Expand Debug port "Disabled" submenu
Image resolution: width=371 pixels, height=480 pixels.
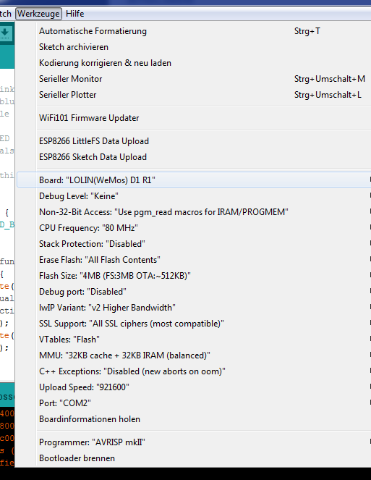(193, 292)
